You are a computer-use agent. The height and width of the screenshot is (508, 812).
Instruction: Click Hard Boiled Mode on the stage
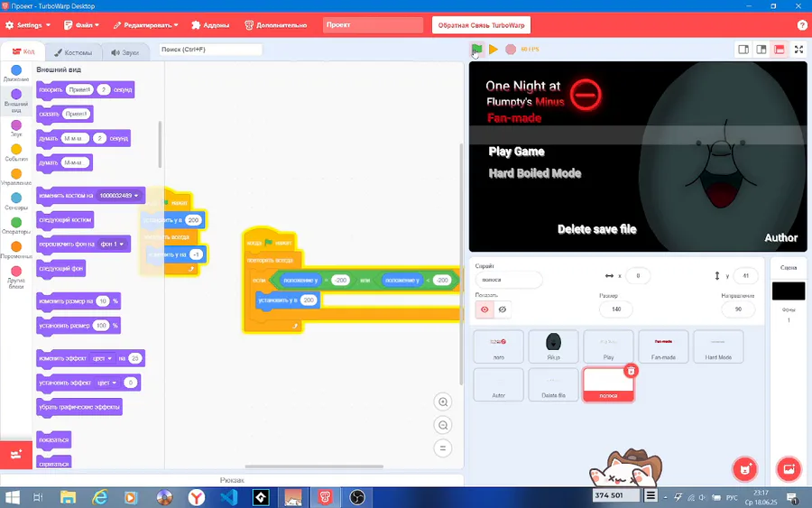tap(535, 173)
